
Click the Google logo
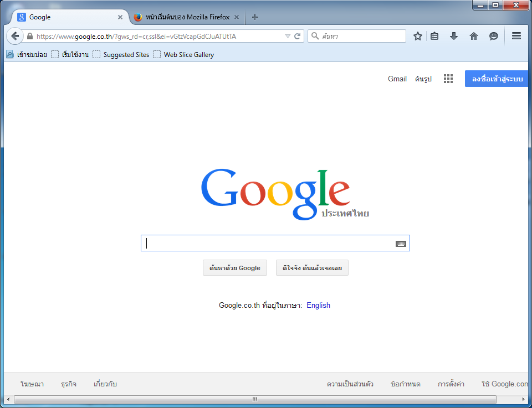pos(285,194)
